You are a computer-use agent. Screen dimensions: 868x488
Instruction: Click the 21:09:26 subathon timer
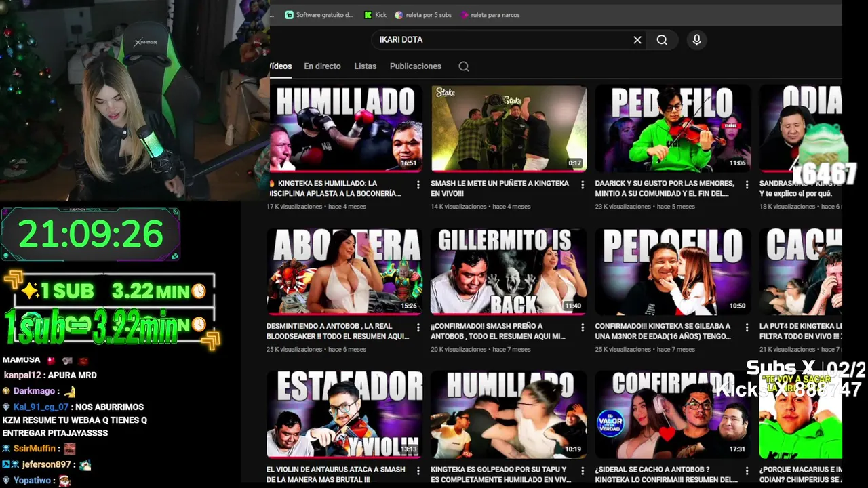[x=90, y=235]
